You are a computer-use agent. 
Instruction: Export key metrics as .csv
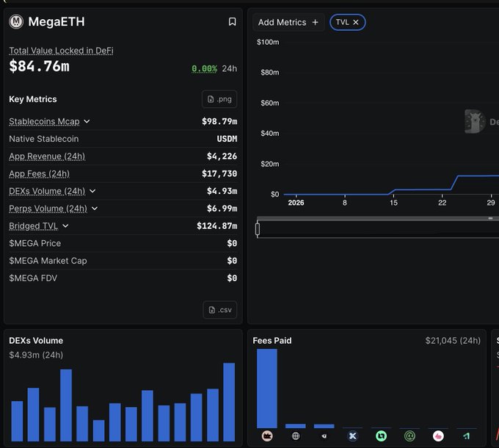point(219,310)
